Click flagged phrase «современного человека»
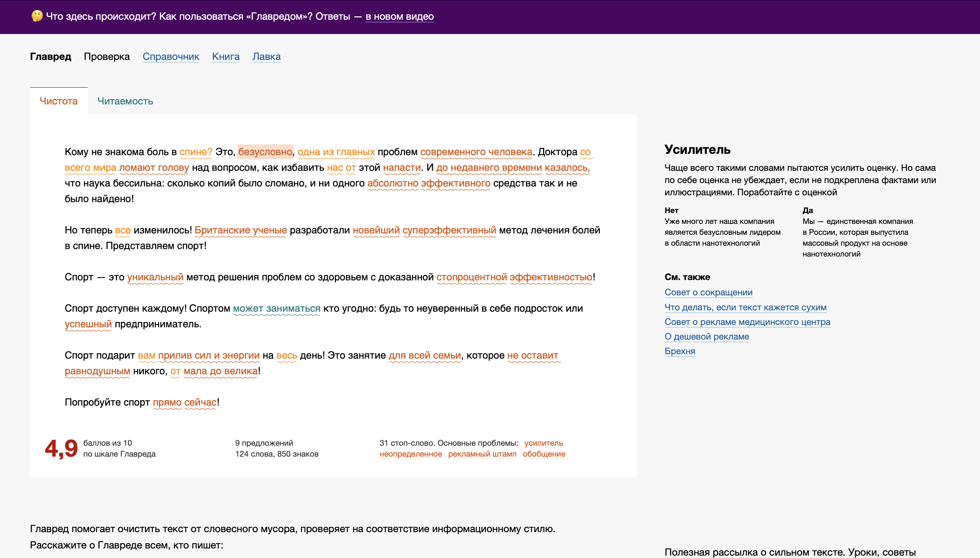This screenshot has height=558, width=980. click(476, 152)
